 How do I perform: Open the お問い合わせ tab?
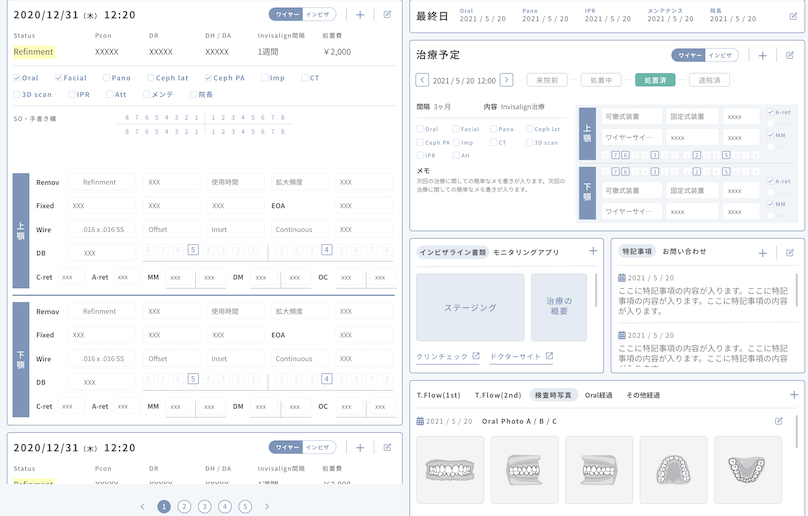point(684,252)
